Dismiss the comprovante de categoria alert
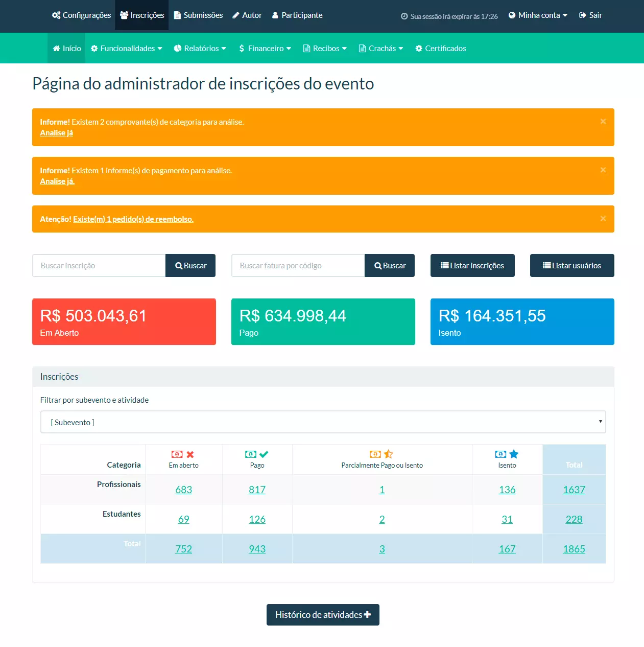Screen dimensions: 644x647 603,122
